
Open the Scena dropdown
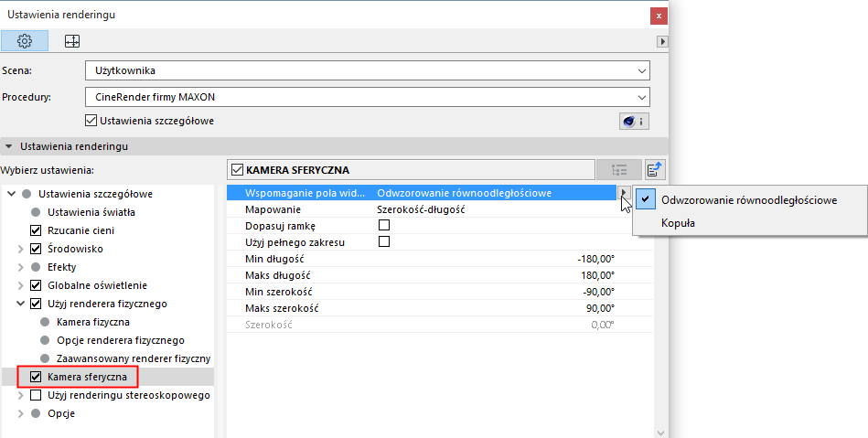368,71
